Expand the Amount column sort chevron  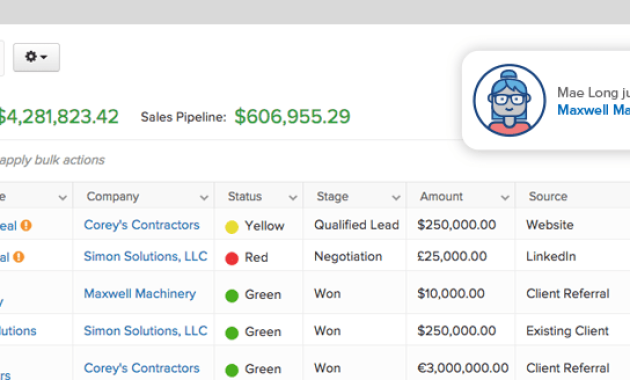[x=505, y=197]
